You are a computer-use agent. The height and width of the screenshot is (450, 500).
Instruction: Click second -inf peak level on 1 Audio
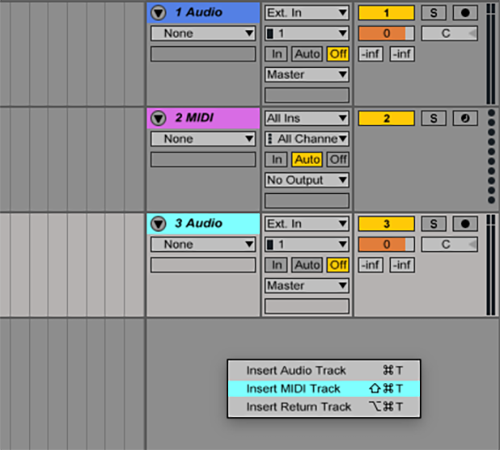click(x=402, y=54)
